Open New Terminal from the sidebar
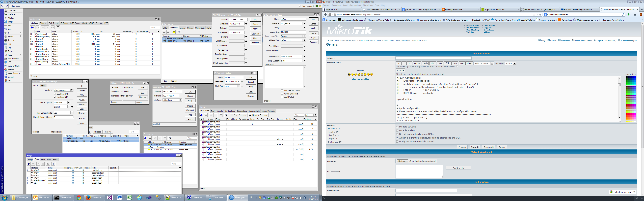This screenshot has width=644, height=201. click(x=13, y=59)
